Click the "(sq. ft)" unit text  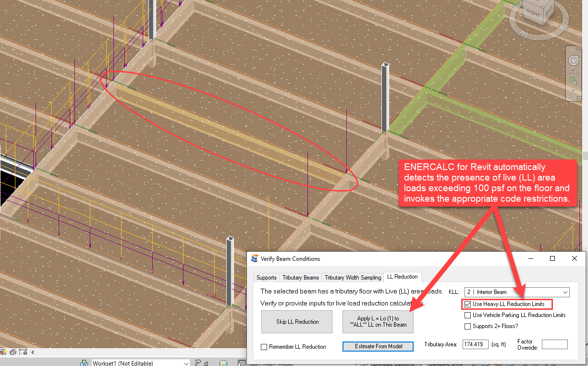pos(499,344)
